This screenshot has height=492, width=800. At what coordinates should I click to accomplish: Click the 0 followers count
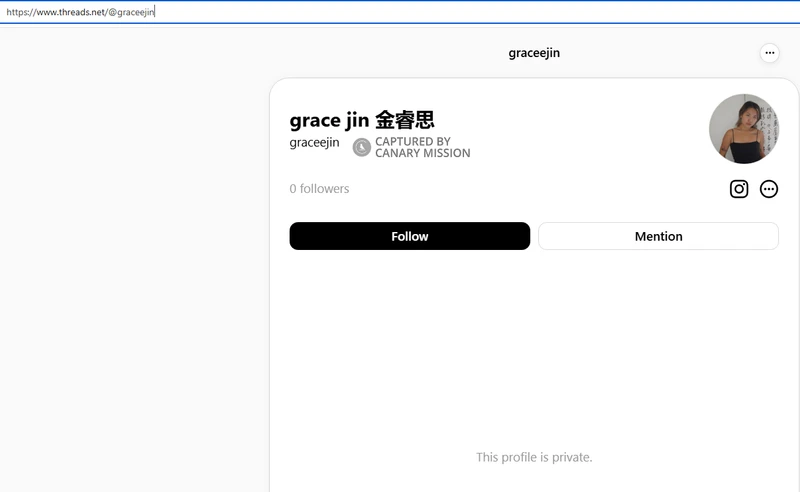(x=319, y=189)
